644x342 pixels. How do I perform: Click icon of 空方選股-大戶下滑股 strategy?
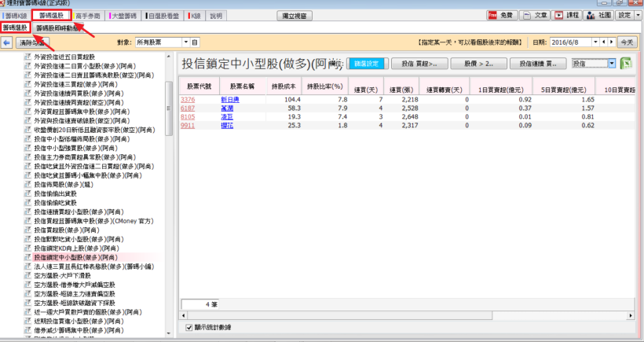[27, 275]
